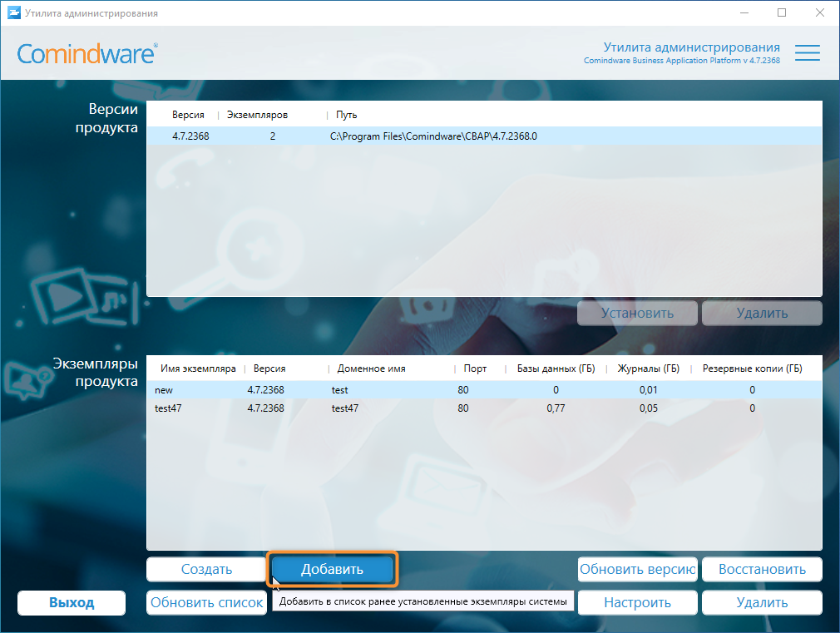
Task: Click the Экземпляров column header
Action: (x=257, y=115)
